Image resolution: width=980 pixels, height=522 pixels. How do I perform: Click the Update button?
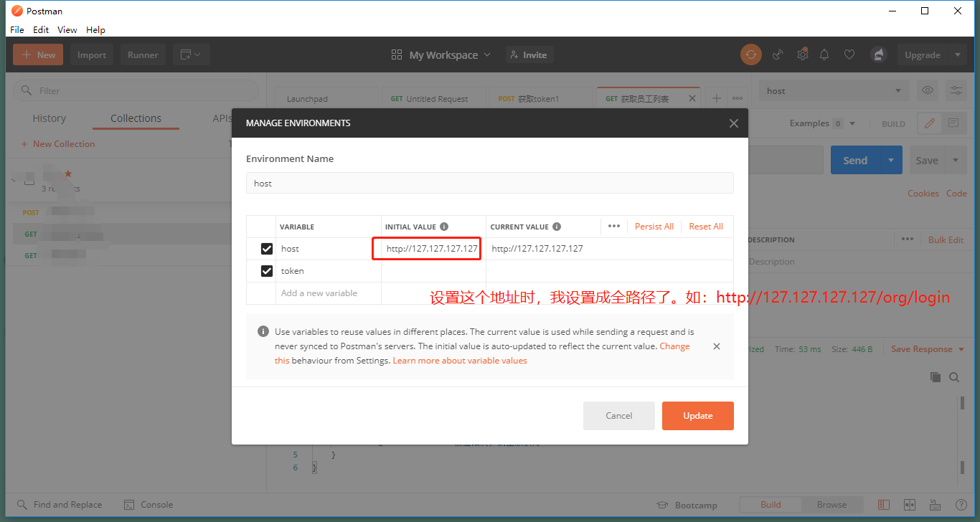[698, 416]
